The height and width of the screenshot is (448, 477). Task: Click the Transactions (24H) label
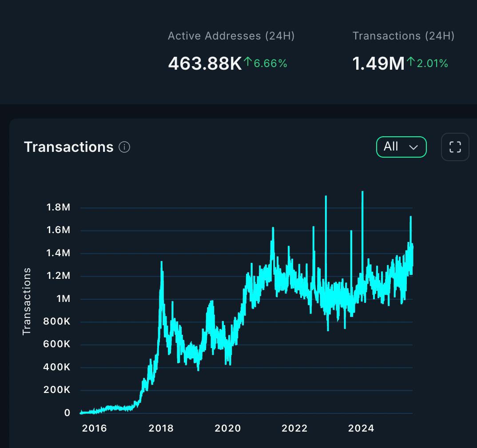(x=403, y=36)
